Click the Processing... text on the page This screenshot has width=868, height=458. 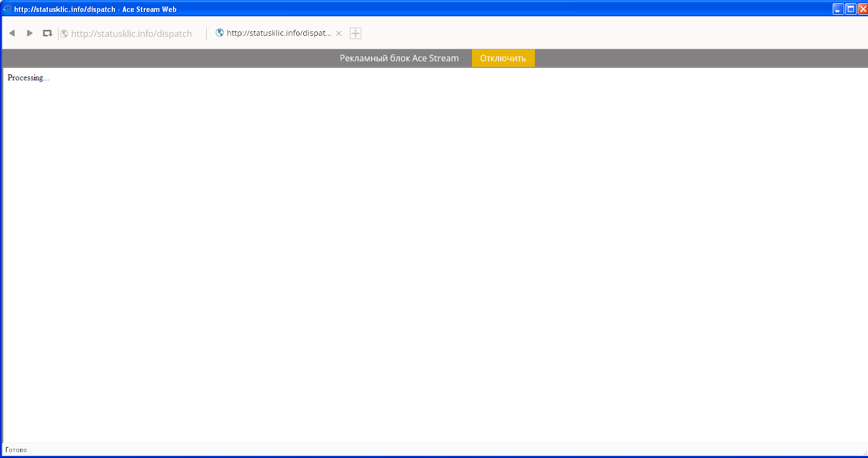(28, 78)
